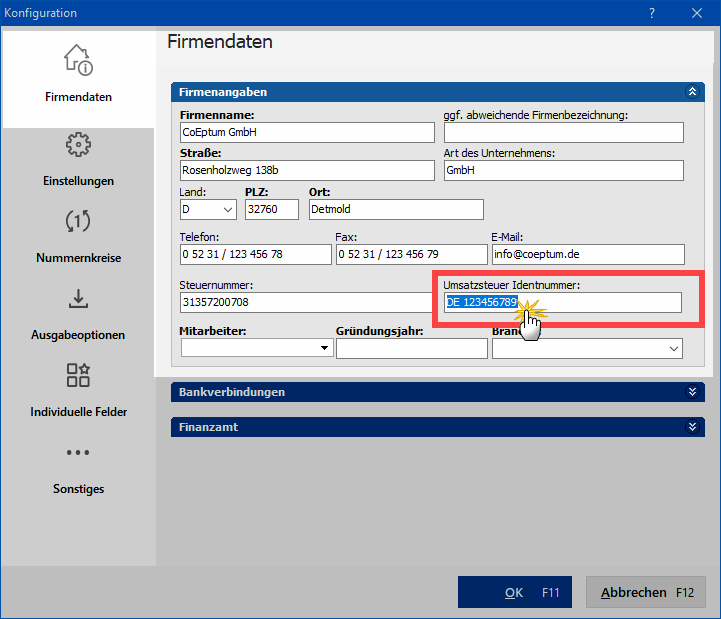The width and height of the screenshot is (721, 619).
Task: Click the PLZ field 32760
Action: (x=272, y=210)
